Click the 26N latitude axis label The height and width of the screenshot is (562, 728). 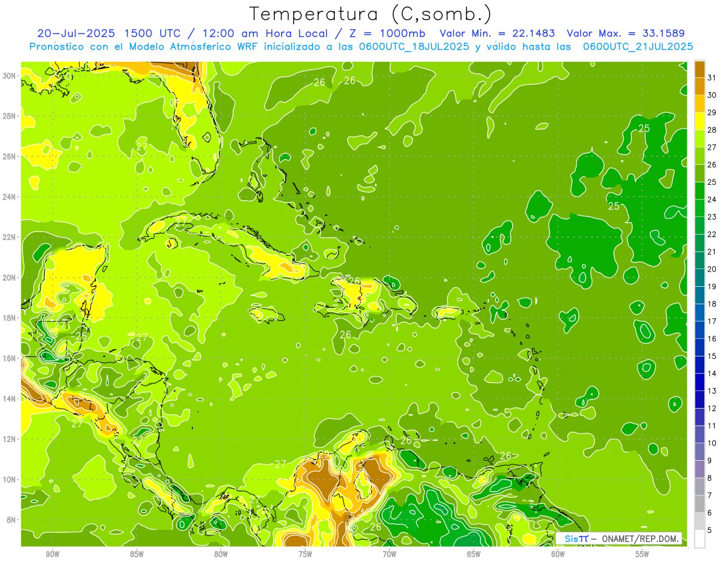(10, 156)
